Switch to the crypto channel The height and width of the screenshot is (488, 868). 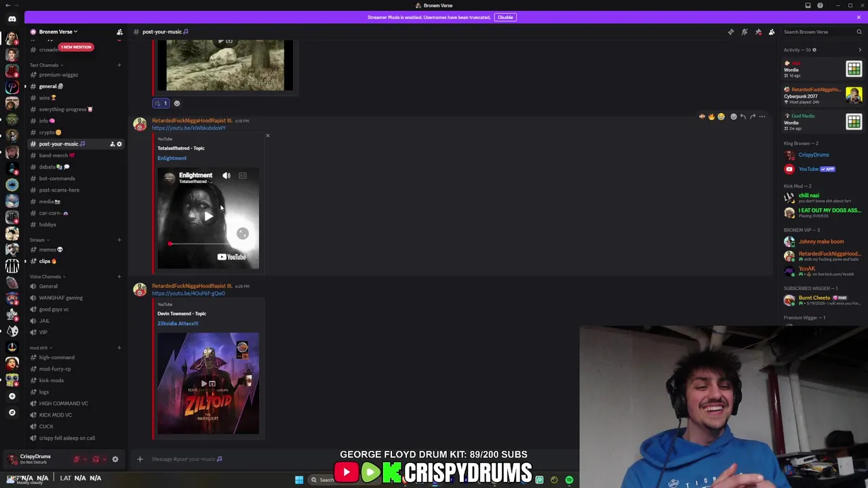(x=75, y=132)
